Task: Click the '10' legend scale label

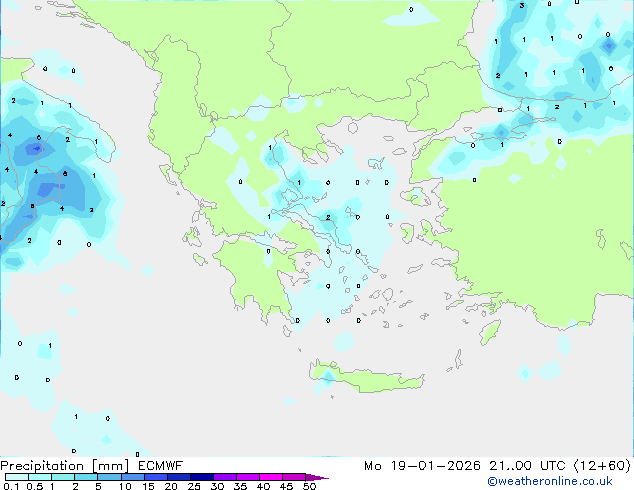Action: tap(125, 486)
